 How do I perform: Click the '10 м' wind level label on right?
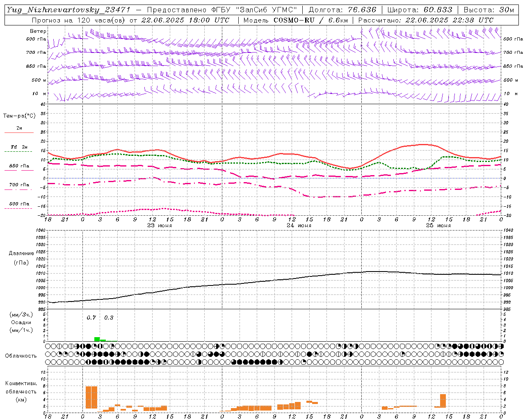pos(510,94)
